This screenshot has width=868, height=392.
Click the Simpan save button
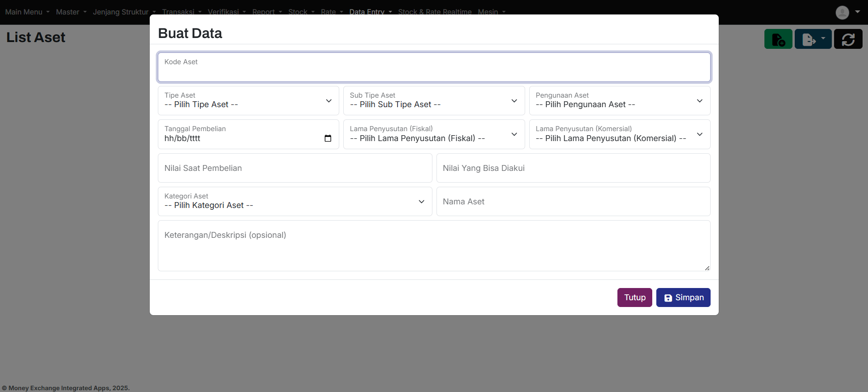(x=683, y=298)
